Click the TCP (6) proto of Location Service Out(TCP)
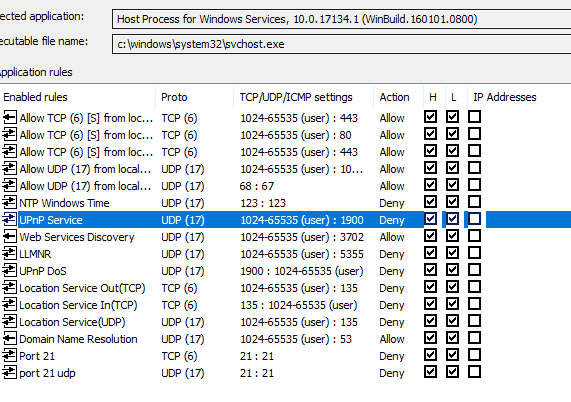Image resolution: width=571 pixels, height=402 pixels. pyautogui.click(x=180, y=288)
